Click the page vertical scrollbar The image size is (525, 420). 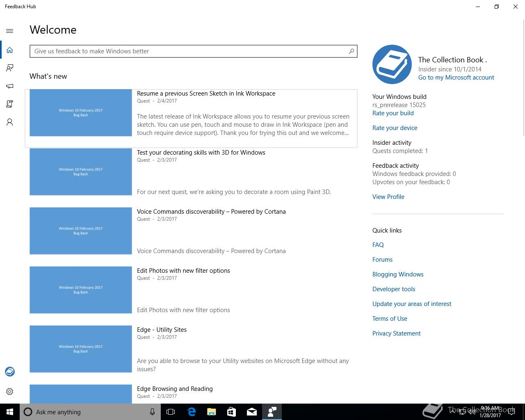523,78
